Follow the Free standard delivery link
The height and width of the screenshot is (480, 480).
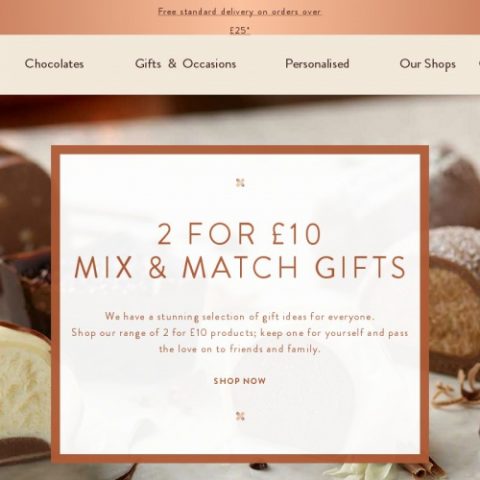(x=240, y=12)
